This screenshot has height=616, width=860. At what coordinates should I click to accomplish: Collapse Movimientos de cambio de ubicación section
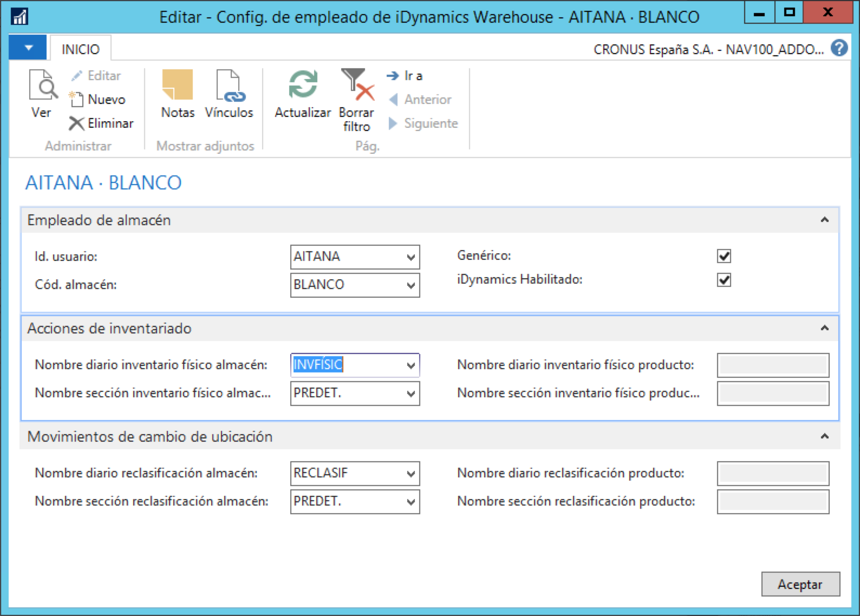[x=825, y=436]
